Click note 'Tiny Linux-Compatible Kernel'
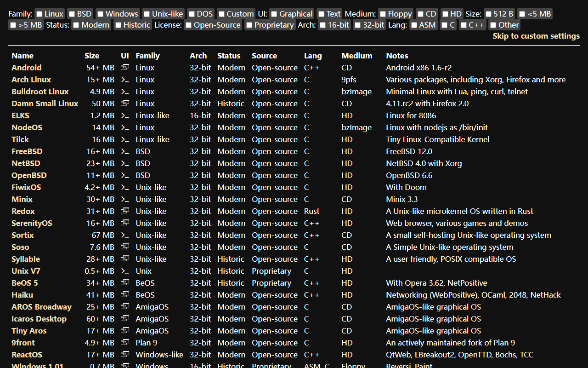The image size is (588, 368). tap(438, 139)
